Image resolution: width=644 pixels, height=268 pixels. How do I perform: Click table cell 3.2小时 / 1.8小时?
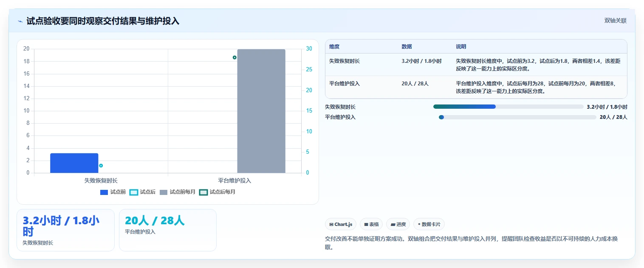[421, 61]
